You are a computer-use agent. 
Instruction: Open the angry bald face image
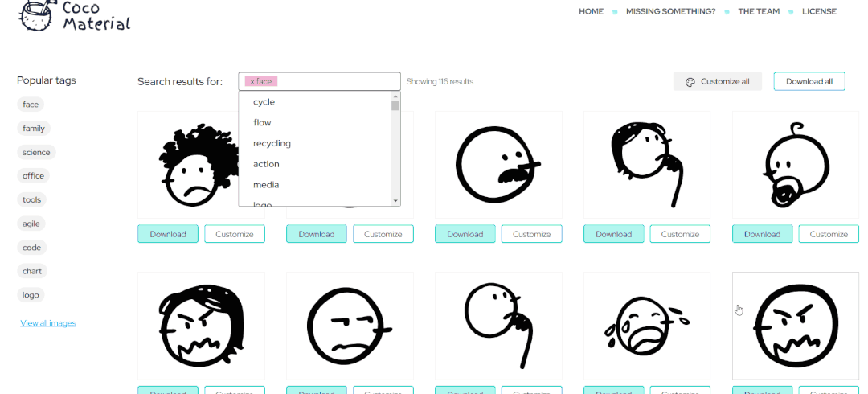(796, 326)
